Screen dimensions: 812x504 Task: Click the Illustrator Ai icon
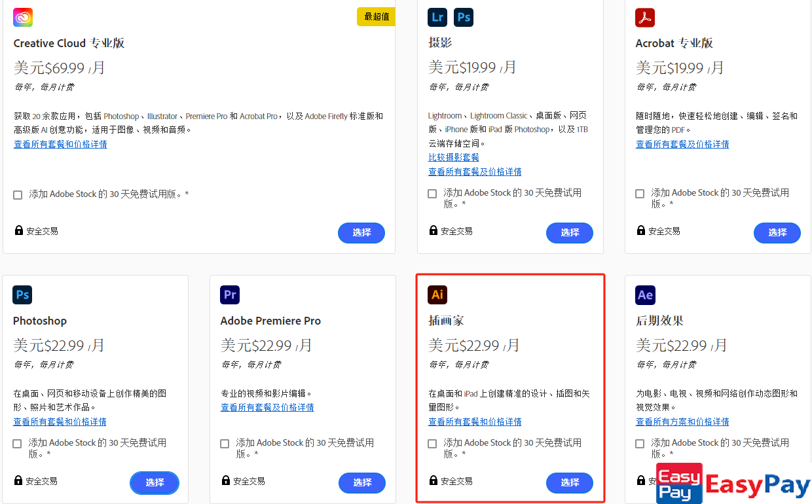tap(437, 295)
